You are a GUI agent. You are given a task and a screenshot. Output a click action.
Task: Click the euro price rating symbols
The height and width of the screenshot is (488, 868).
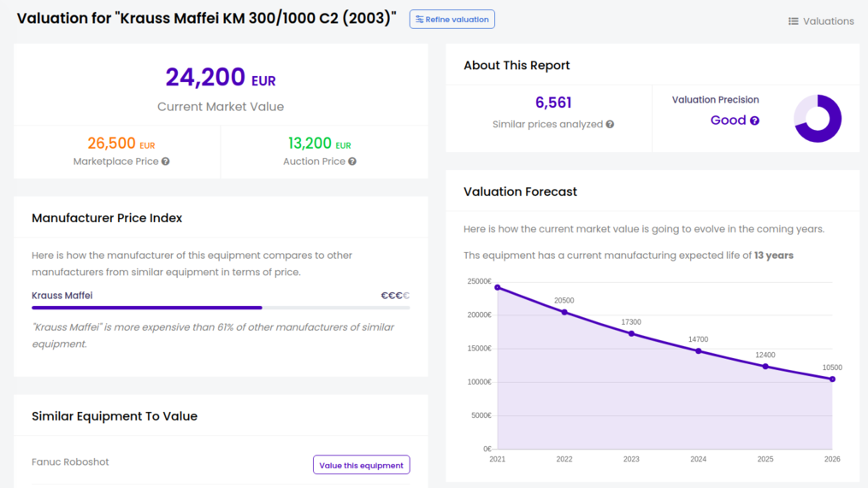(x=395, y=296)
